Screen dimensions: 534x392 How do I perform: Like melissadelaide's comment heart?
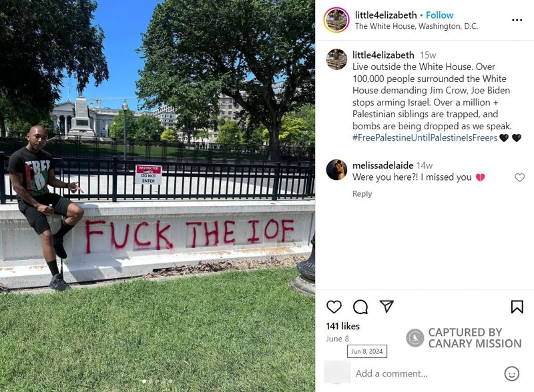point(519,177)
